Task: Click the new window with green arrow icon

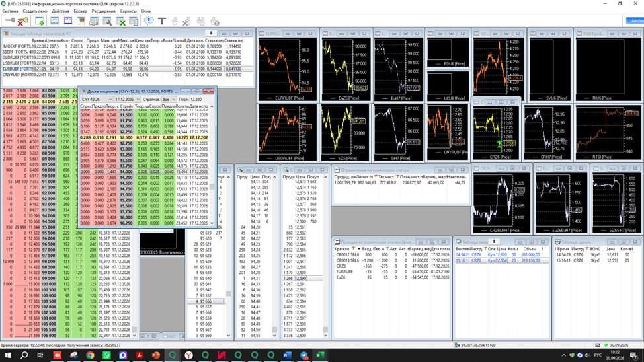Action: click(40, 21)
